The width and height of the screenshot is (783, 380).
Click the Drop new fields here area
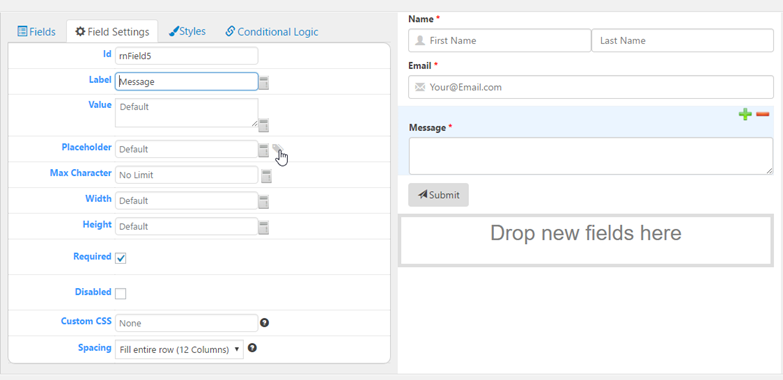(586, 240)
